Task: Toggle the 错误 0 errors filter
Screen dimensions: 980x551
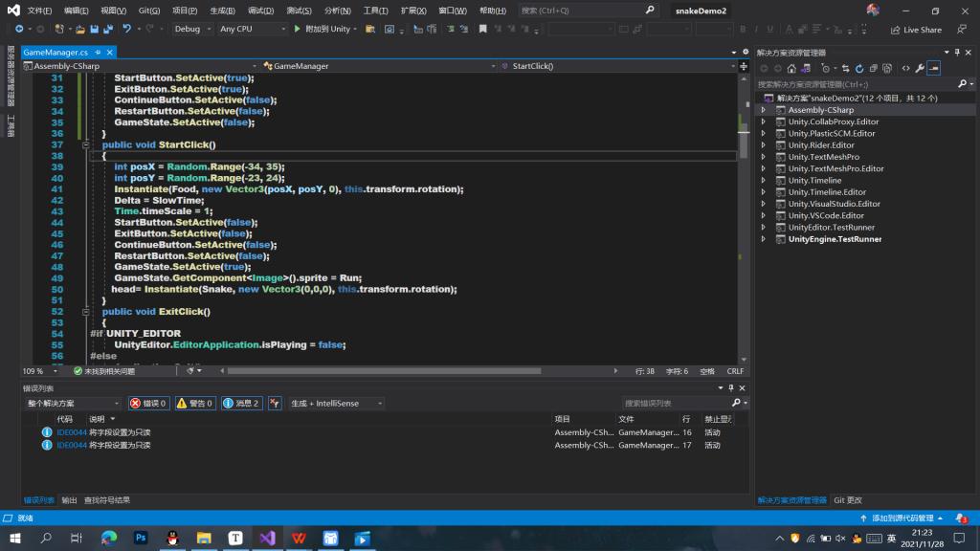Action: pos(148,404)
